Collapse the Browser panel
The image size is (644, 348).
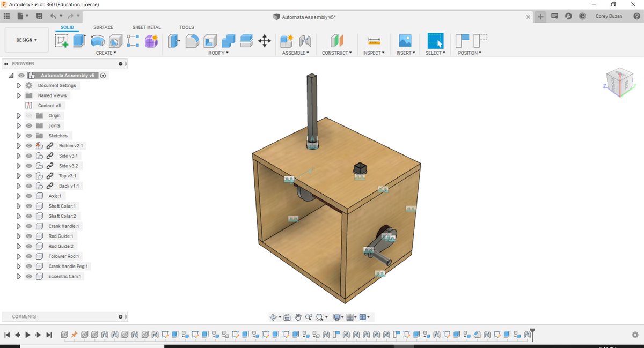[6, 64]
